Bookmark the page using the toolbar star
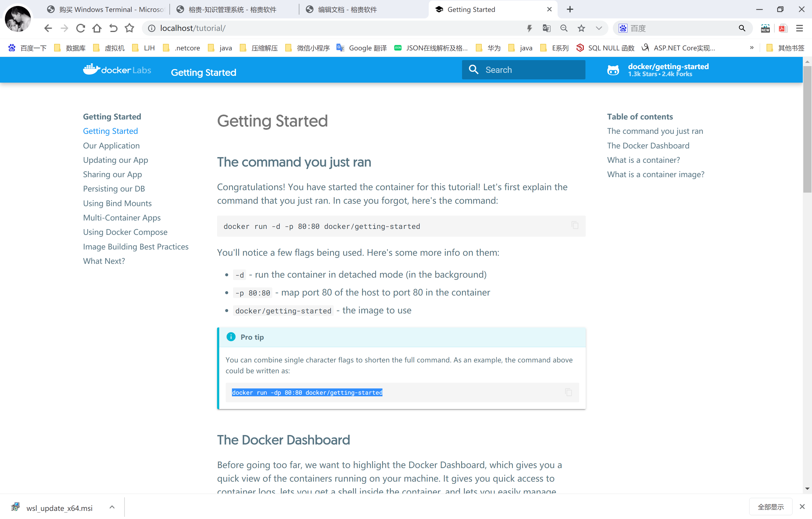 [x=129, y=28]
